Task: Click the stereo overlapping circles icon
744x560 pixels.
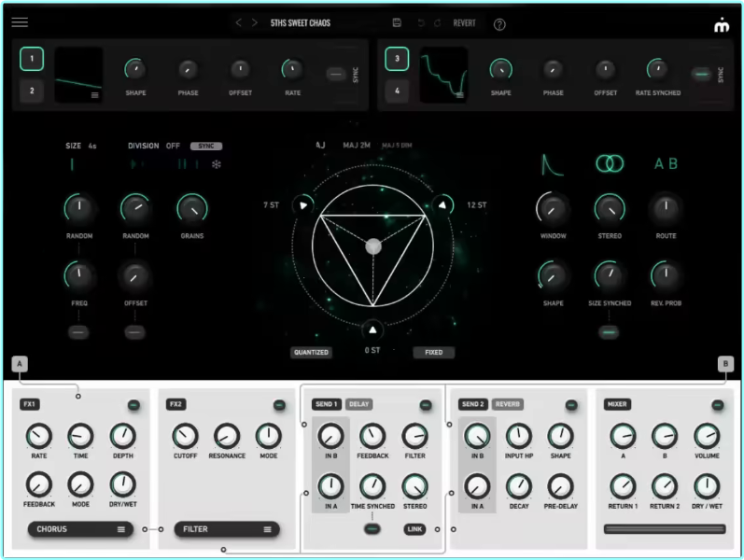Action: [x=610, y=163]
